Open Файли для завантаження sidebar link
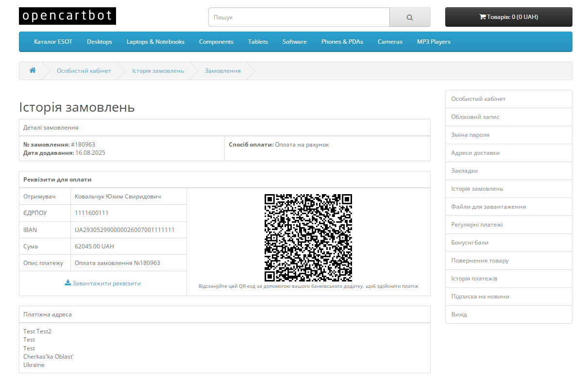588x380 pixels. (x=508, y=207)
